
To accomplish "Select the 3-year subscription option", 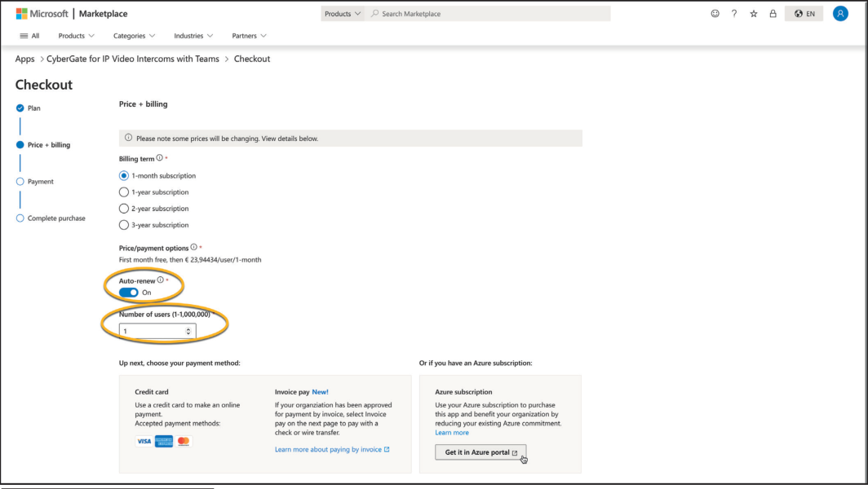I will click(x=124, y=225).
